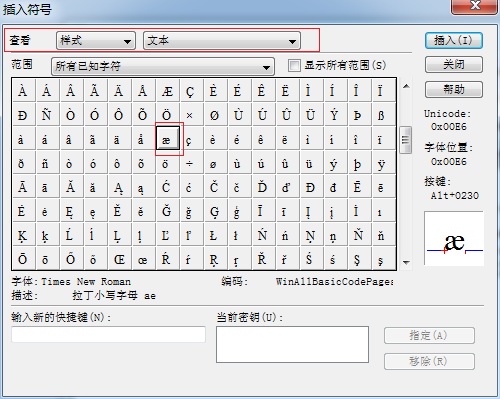Image resolution: width=500 pixels, height=399 pixels.
Task: Select the Ş capital S cedilla cell
Action: click(359, 259)
